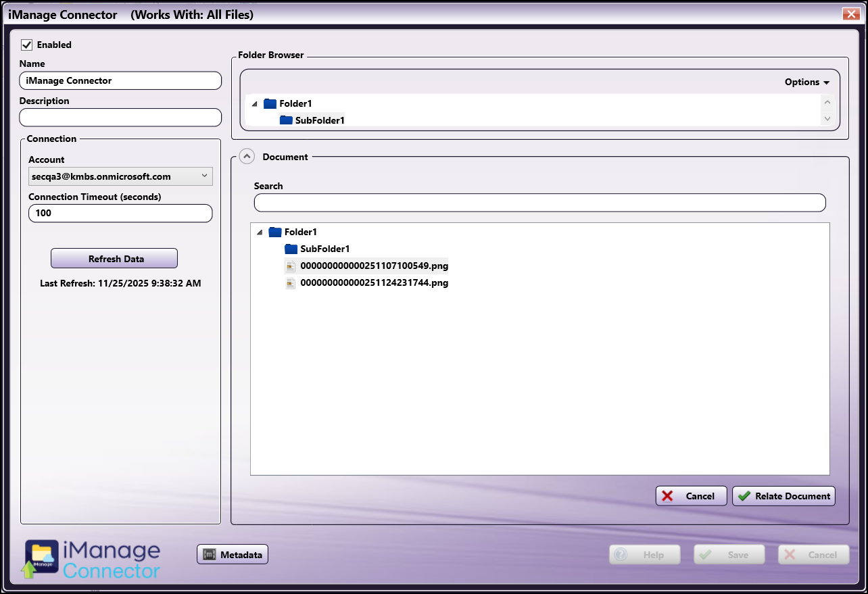Click inside the Search field
Screen dimensions: 868x594
539,202
